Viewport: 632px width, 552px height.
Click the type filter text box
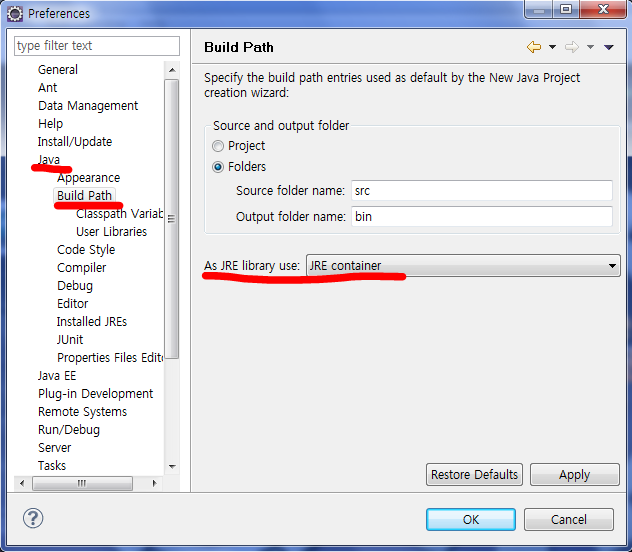(97, 46)
